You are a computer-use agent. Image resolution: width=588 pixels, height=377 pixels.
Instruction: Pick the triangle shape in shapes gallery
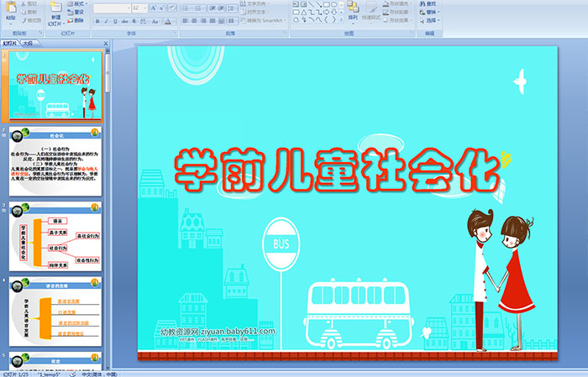(x=303, y=13)
